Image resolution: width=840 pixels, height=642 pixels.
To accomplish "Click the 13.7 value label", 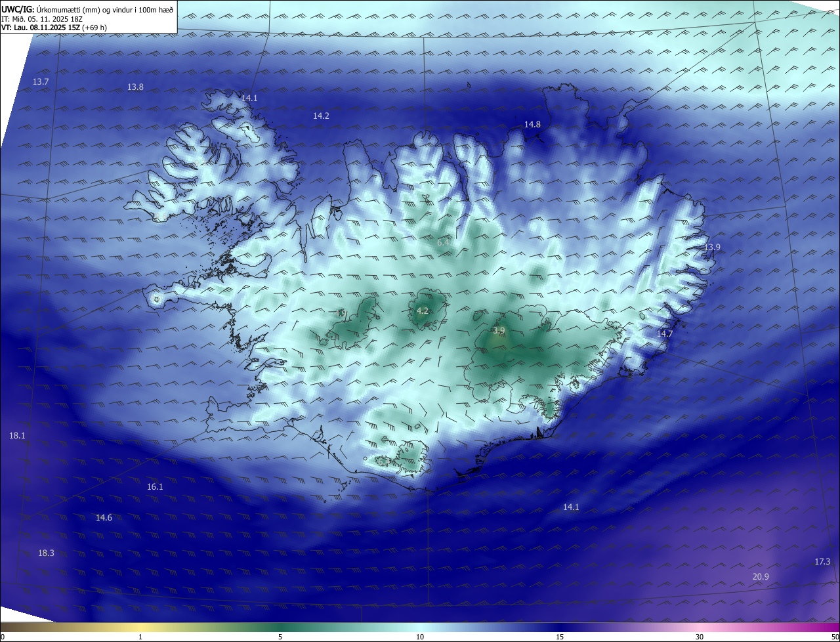I will tap(41, 81).
